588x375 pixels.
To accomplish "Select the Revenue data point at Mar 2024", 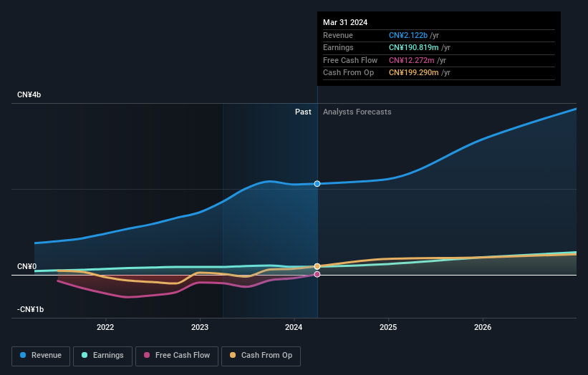I will [x=317, y=184].
